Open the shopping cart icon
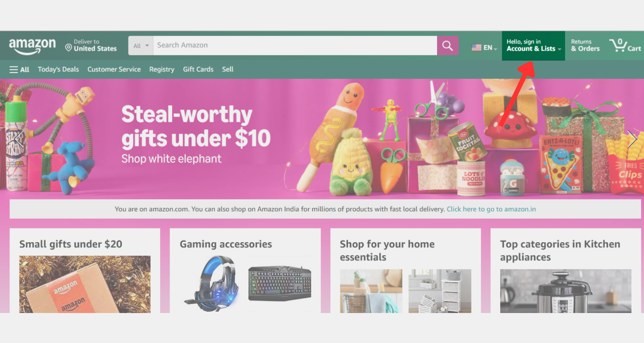This screenshot has width=644, height=343. click(625, 45)
